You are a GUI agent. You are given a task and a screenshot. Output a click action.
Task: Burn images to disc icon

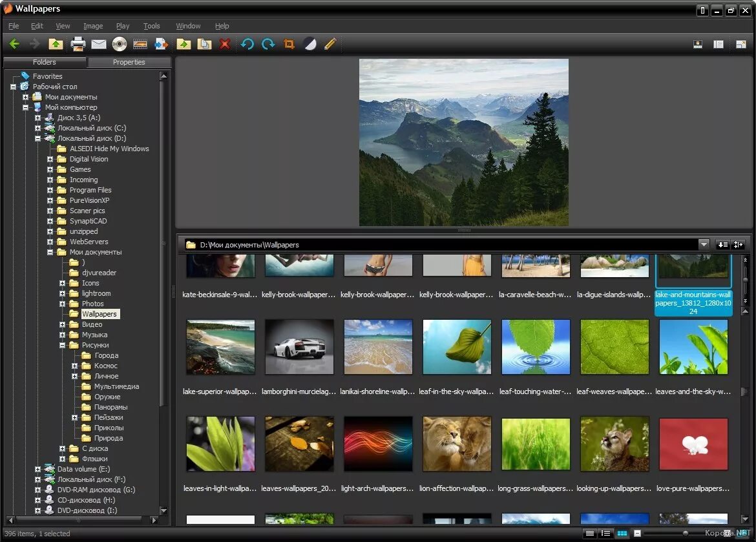(120, 45)
